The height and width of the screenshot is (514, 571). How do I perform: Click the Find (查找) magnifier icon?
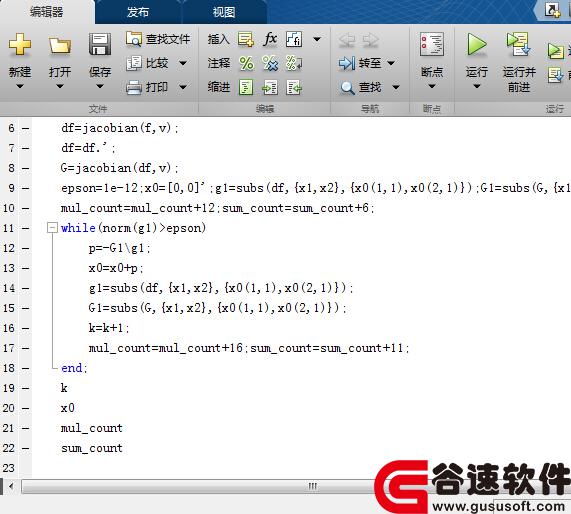tap(347, 88)
